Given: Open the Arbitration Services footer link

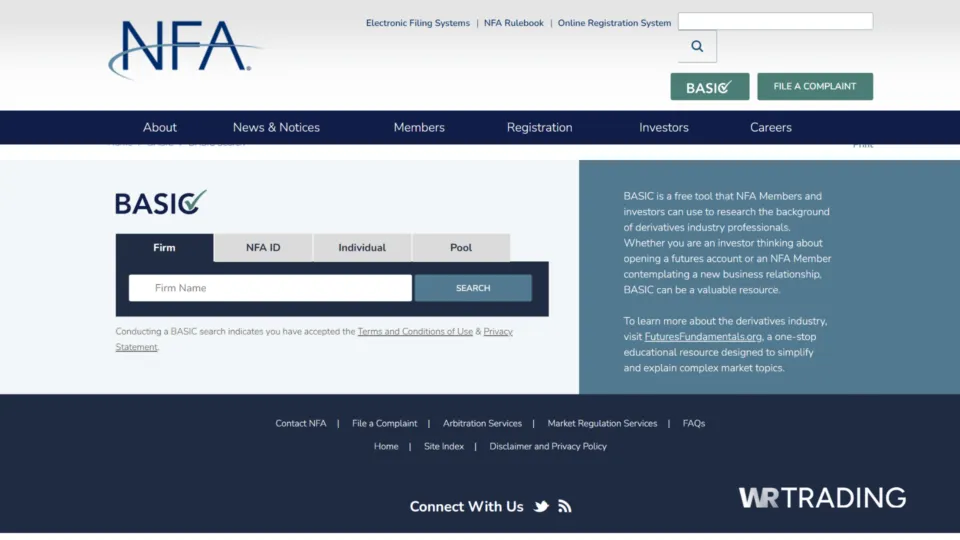Looking at the screenshot, I should pos(482,424).
